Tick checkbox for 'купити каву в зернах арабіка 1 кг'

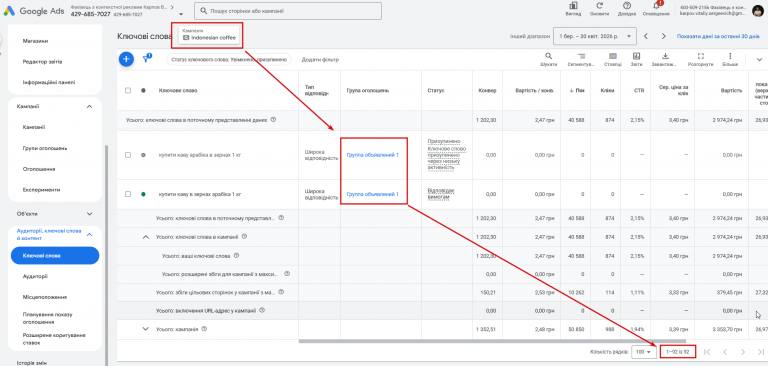tap(128, 194)
